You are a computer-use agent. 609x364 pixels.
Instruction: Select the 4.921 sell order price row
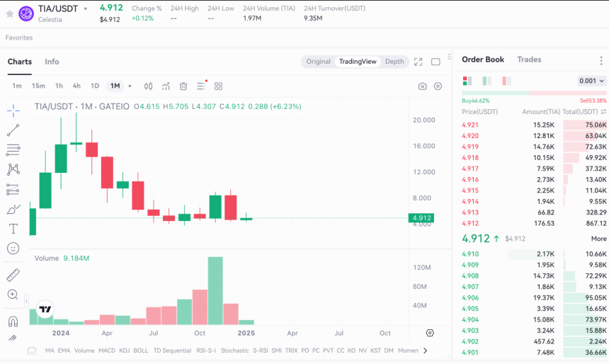pos(534,125)
